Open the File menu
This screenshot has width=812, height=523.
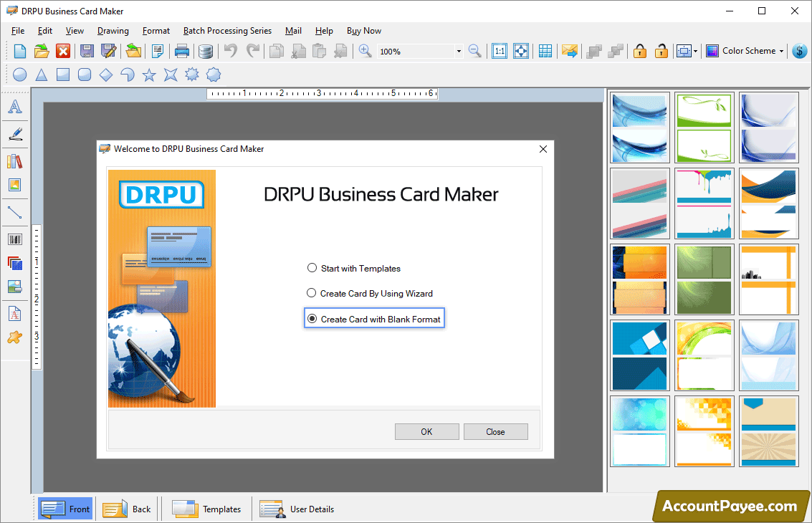(x=18, y=31)
